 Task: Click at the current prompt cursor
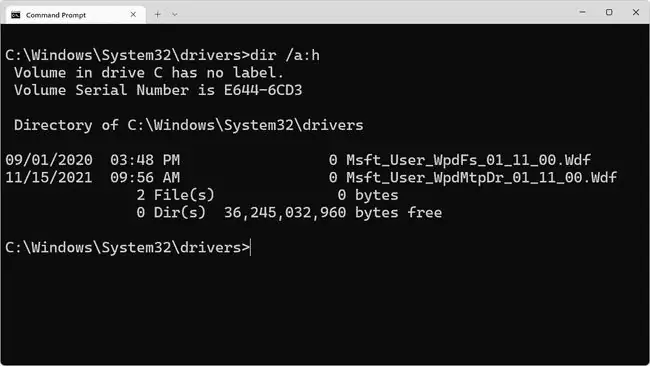pyautogui.click(x=250, y=248)
